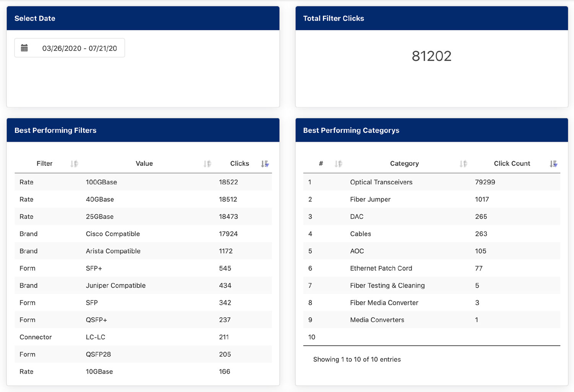Screen dimensions: 574x392
Task: Click clicks count 18522
Action: coord(228,182)
